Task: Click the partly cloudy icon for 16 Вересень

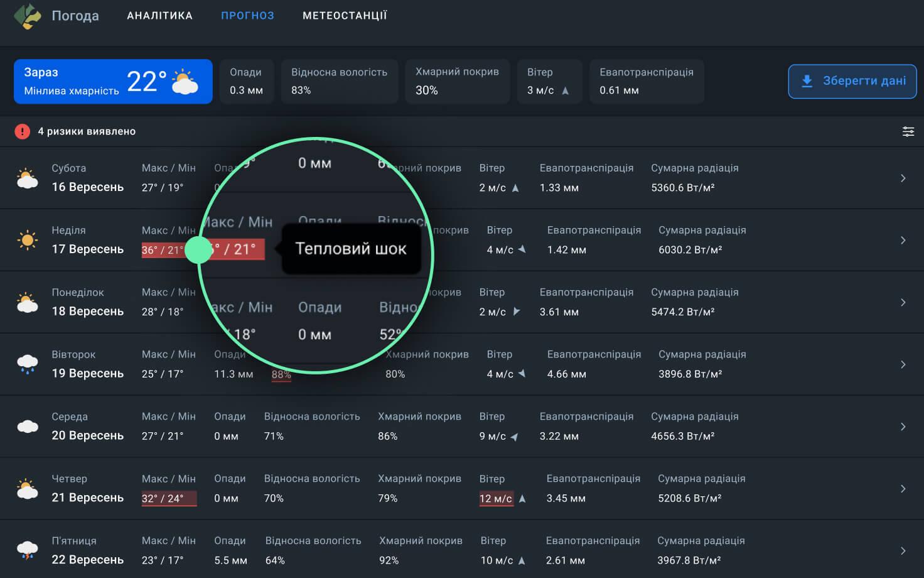Action: [x=27, y=178]
